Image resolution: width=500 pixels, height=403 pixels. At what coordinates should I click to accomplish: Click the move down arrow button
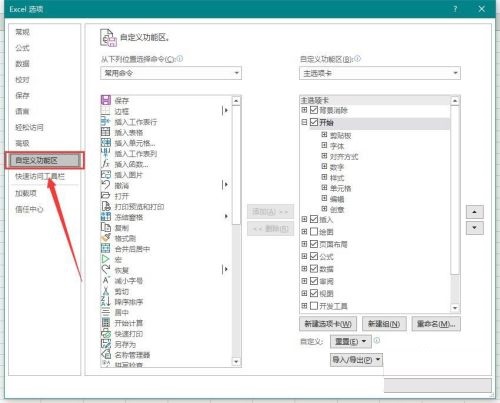pyautogui.click(x=474, y=228)
